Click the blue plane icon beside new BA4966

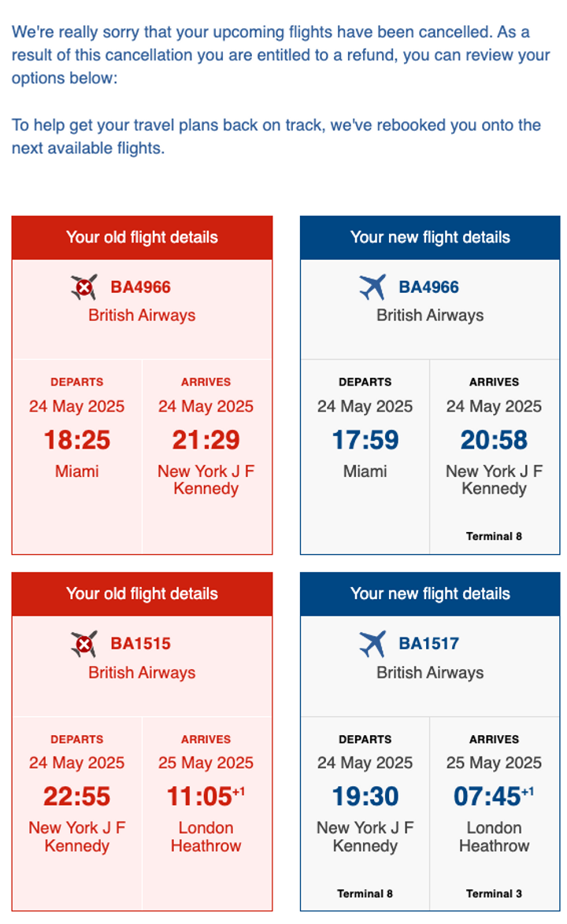372,287
